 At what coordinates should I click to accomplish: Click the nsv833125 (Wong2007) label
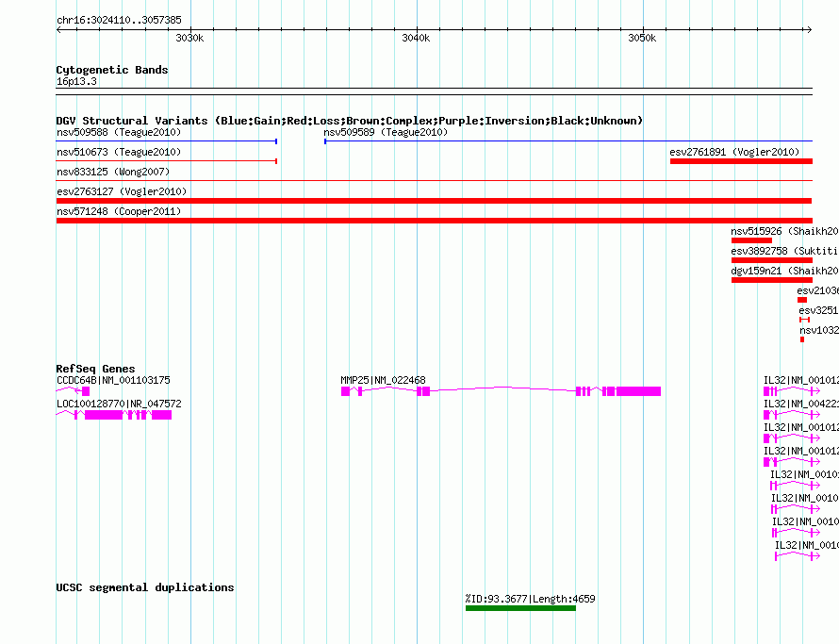pos(113,172)
